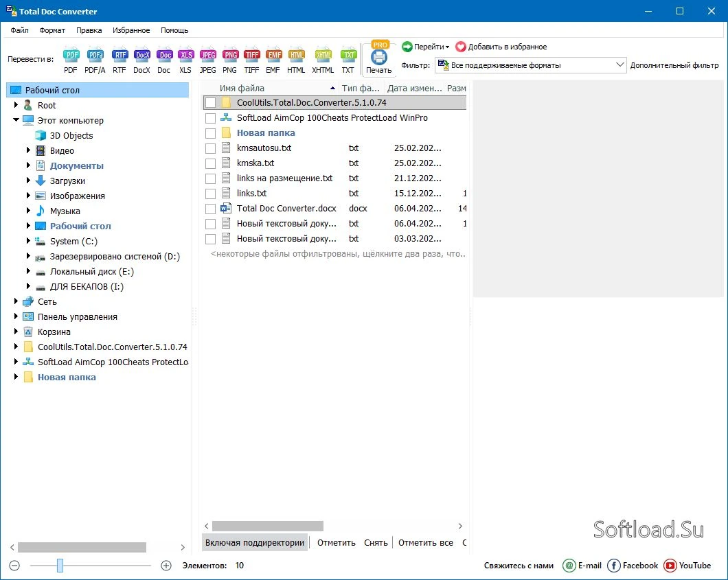Check the SoftLoad AimCop row checkbox
The width and height of the screenshot is (728, 580).
pos(210,118)
